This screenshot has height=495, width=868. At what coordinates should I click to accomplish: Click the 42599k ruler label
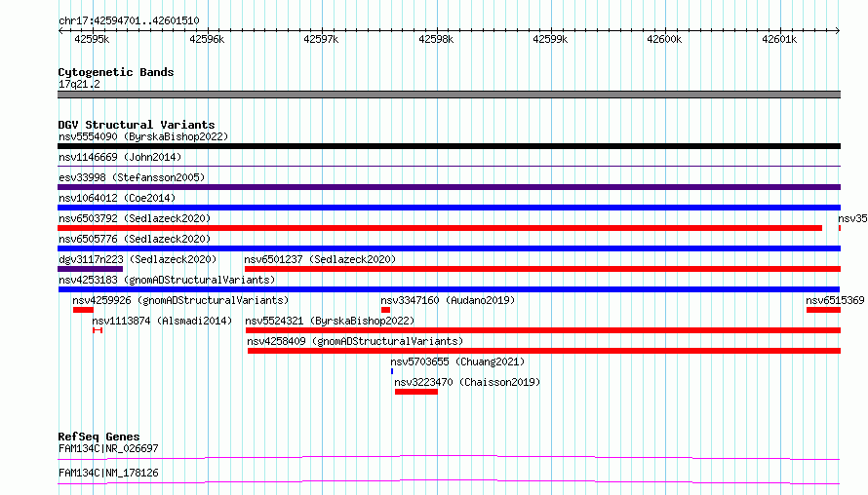(x=550, y=39)
